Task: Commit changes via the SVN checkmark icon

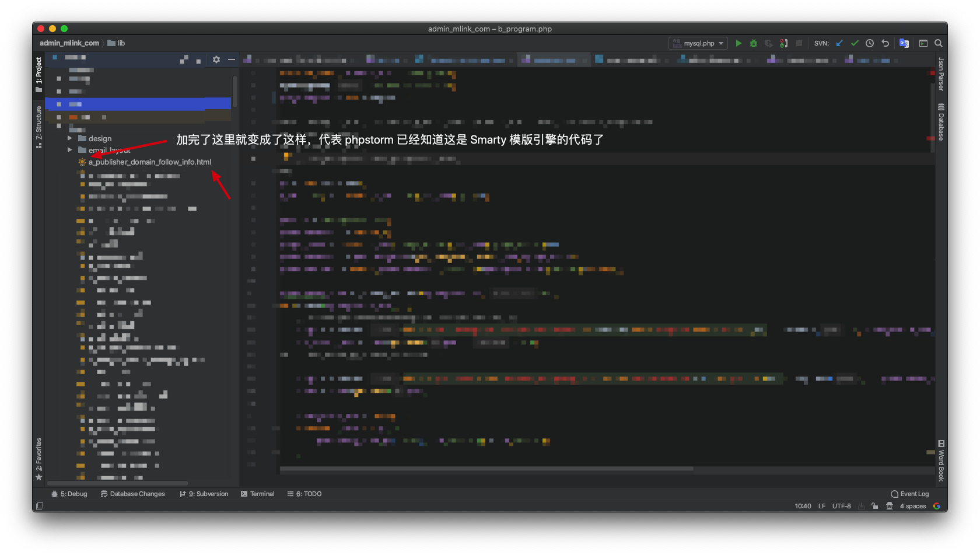Action: click(x=855, y=43)
